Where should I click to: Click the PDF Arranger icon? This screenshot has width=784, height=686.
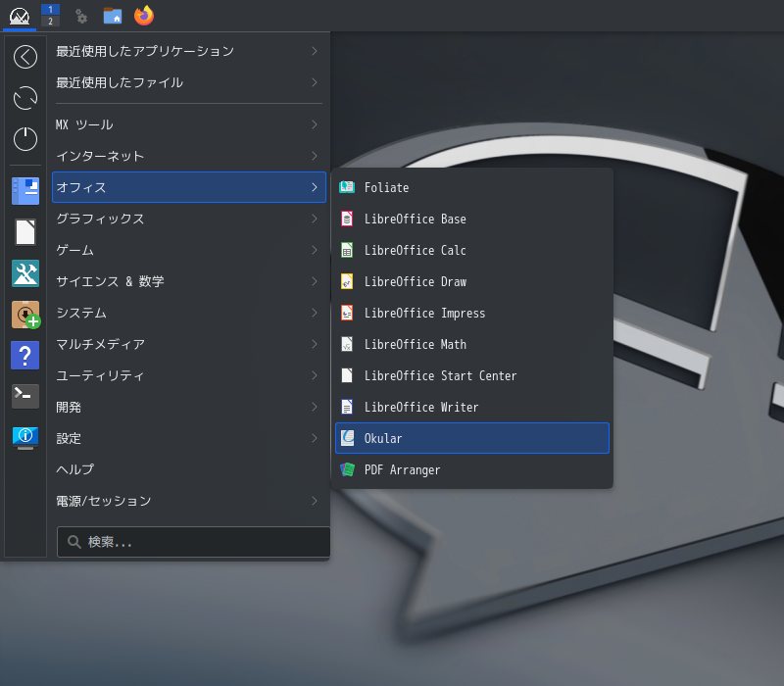(347, 469)
